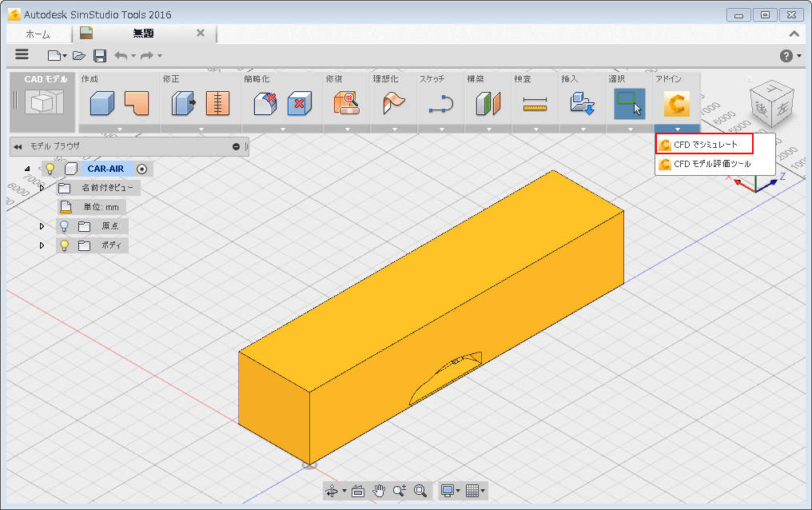Open the help dropdown arrow
Screen dimensions: 812x510
click(x=799, y=56)
